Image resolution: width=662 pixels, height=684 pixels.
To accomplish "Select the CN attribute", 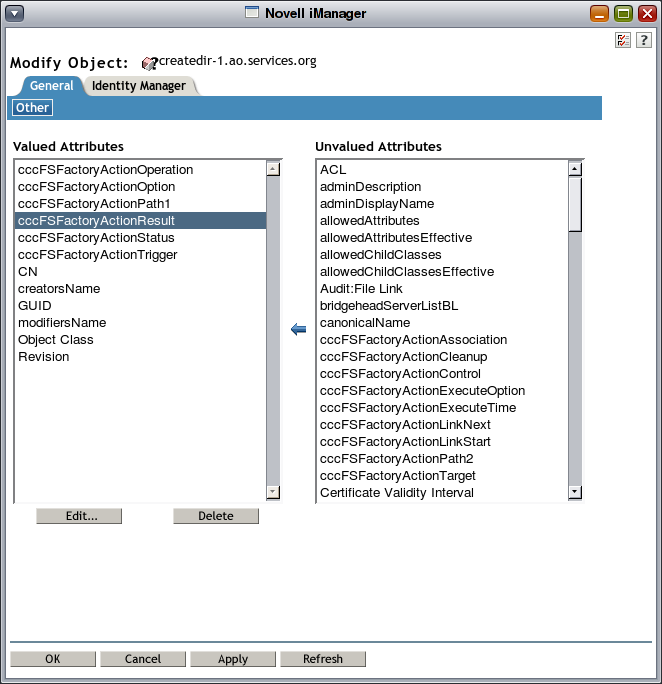I will (x=140, y=272).
